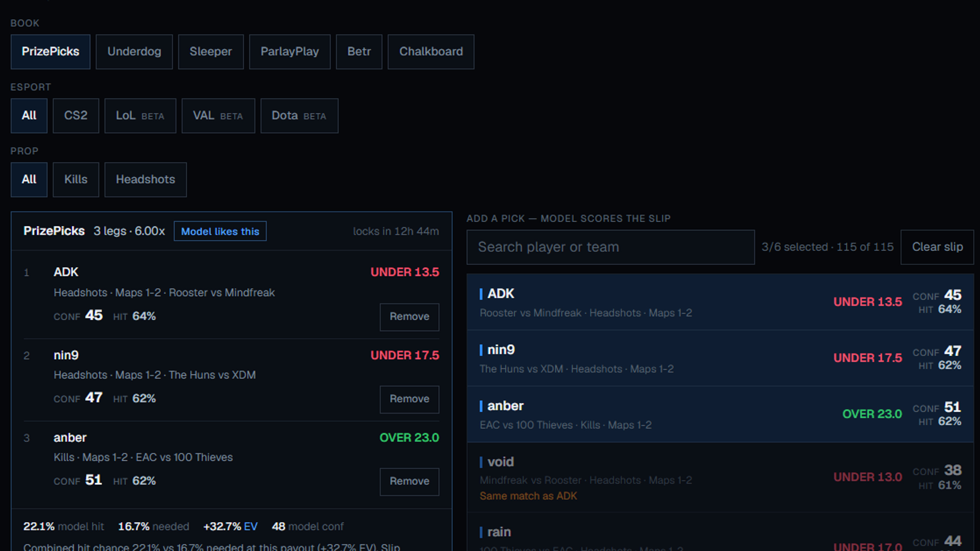Switch book to Sleeper
Screen dimensions: 980x551
(x=211, y=52)
